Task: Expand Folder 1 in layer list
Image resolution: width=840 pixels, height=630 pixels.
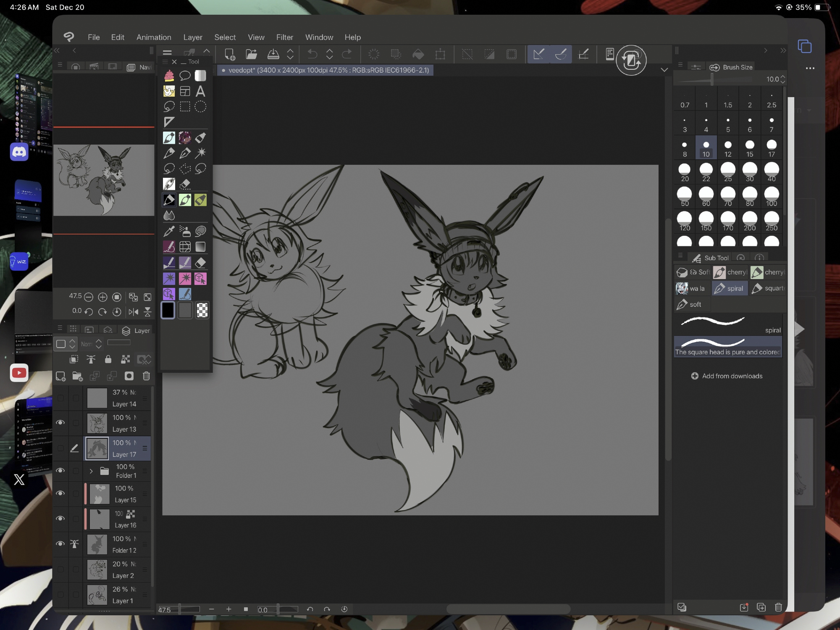Action: click(x=91, y=471)
